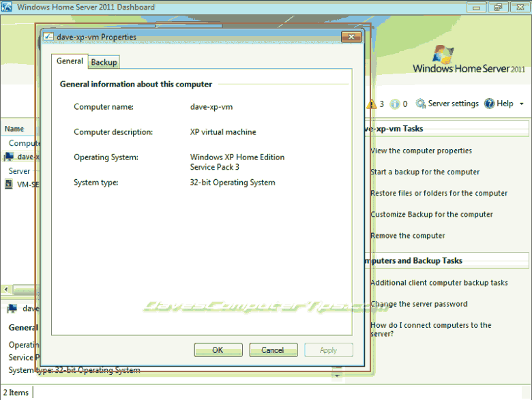Click the Help question mark icon
The width and height of the screenshot is (532, 400).
(x=489, y=104)
